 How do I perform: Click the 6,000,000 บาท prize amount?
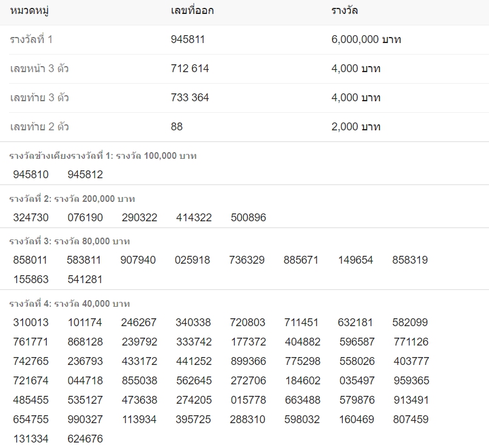point(366,39)
